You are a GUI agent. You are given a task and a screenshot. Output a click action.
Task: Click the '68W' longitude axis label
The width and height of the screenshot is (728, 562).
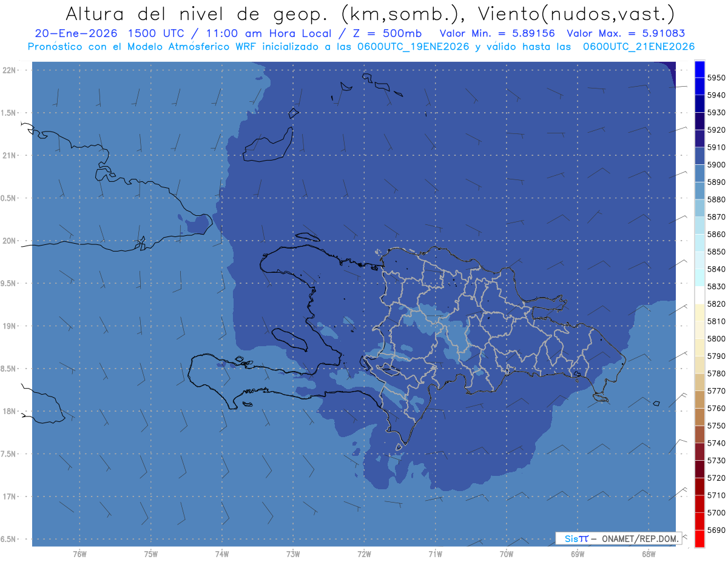pyautogui.click(x=649, y=554)
